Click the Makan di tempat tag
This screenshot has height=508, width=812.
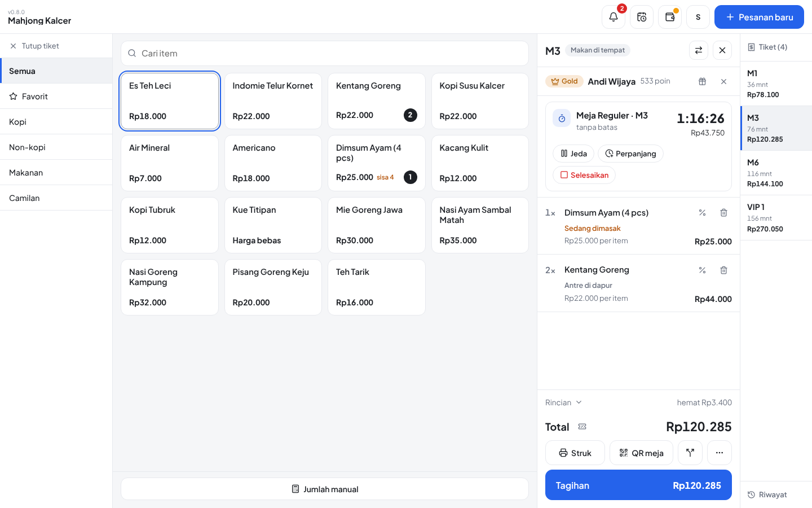coord(598,50)
